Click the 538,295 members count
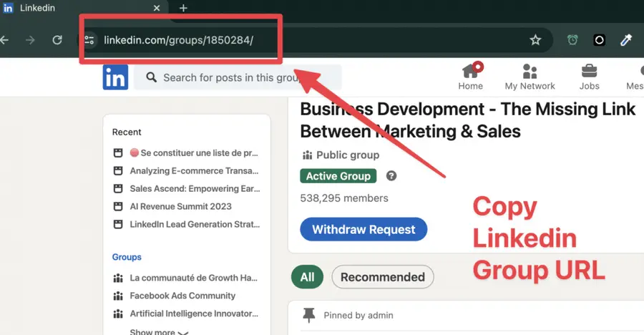This screenshot has height=335, width=644. click(343, 198)
